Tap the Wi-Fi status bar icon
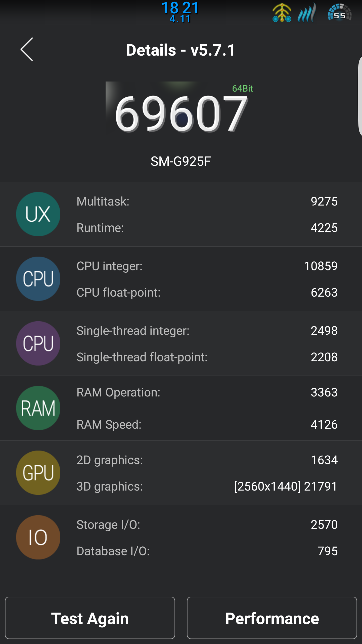362x644 pixels. (282, 13)
